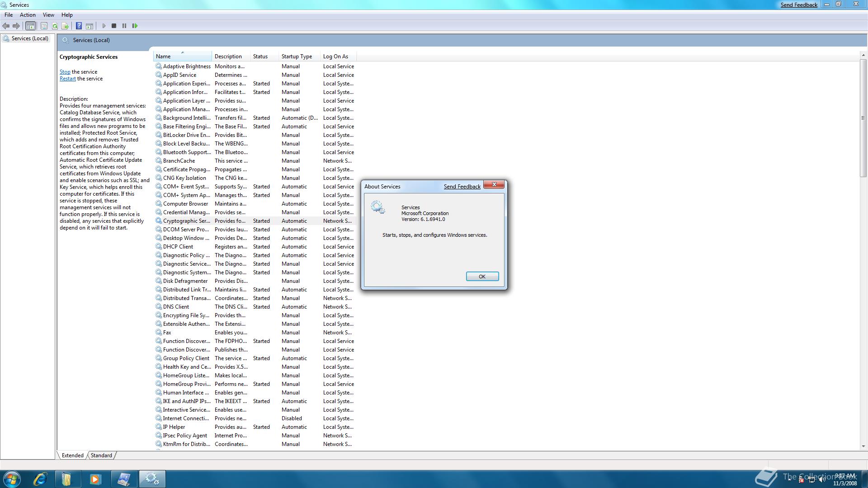Click the scroll-down arrow of the services list
This screenshot has height=488, width=868.
pyautogui.click(x=863, y=446)
